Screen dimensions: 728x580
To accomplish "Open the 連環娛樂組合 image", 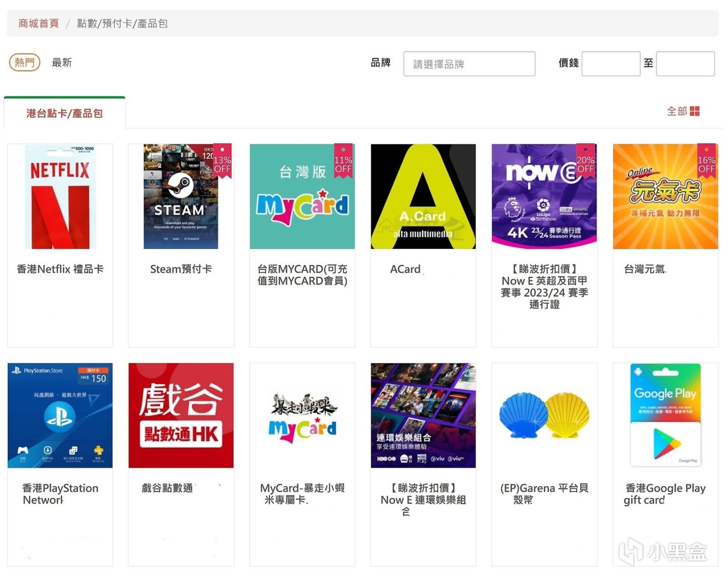I will tap(423, 415).
